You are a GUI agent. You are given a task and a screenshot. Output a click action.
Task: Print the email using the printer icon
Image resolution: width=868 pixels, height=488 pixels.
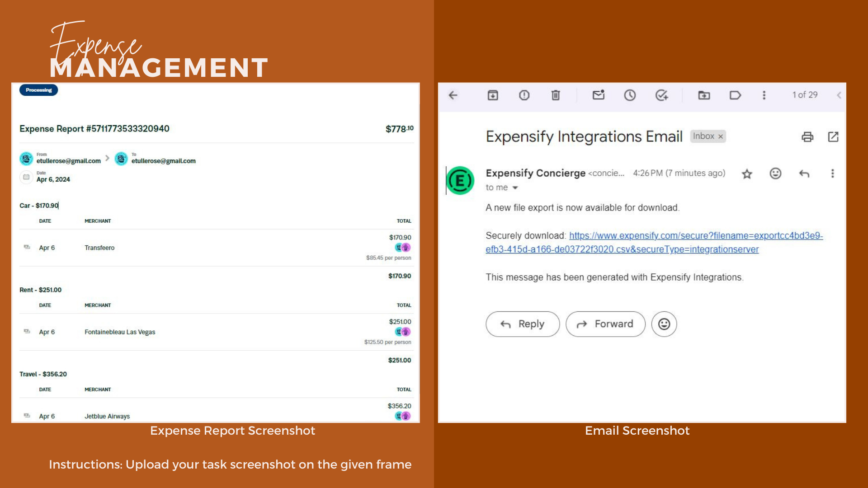807,137
